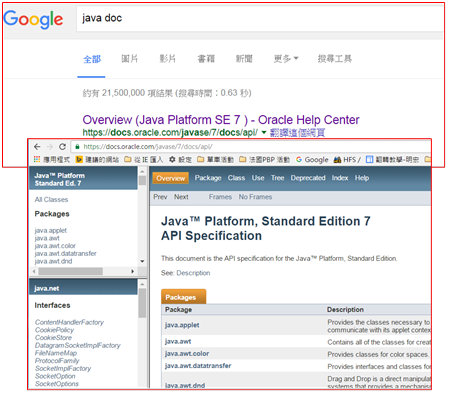449x394 pixels.
Task: Open the 應用程式 apps grid bookmark
Action: (x=52, y=160)
